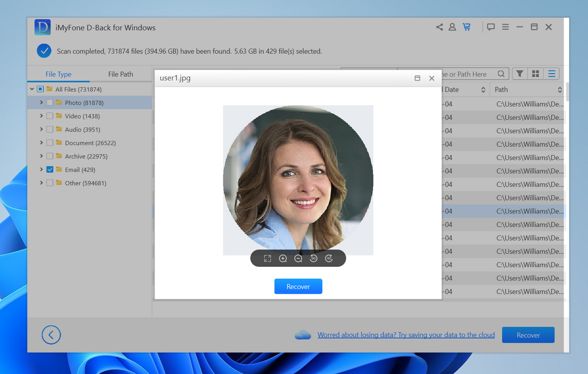Click the woman's portrait preview image

pyautogui.click(x=298, y=180)
